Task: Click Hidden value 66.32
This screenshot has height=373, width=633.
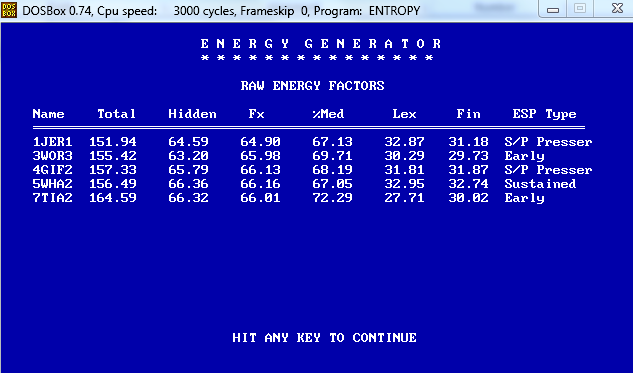Action: [x=189, y=198]
